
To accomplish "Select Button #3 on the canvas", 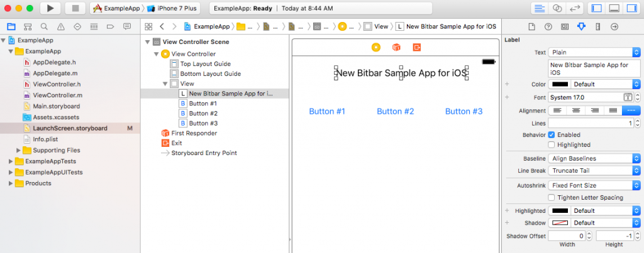I will coord(464,112).
